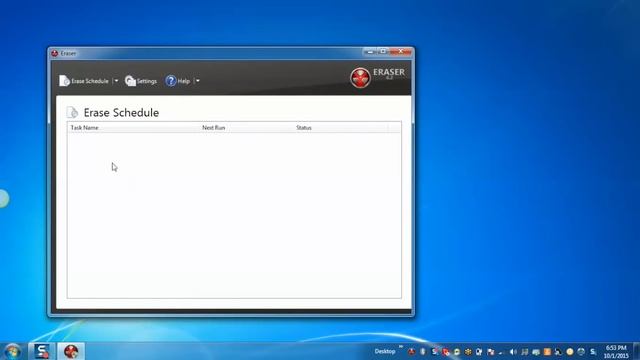Click the Bluetooth tray icon
The height and width of the screenshot is (360, 640).
click(423, 351)
